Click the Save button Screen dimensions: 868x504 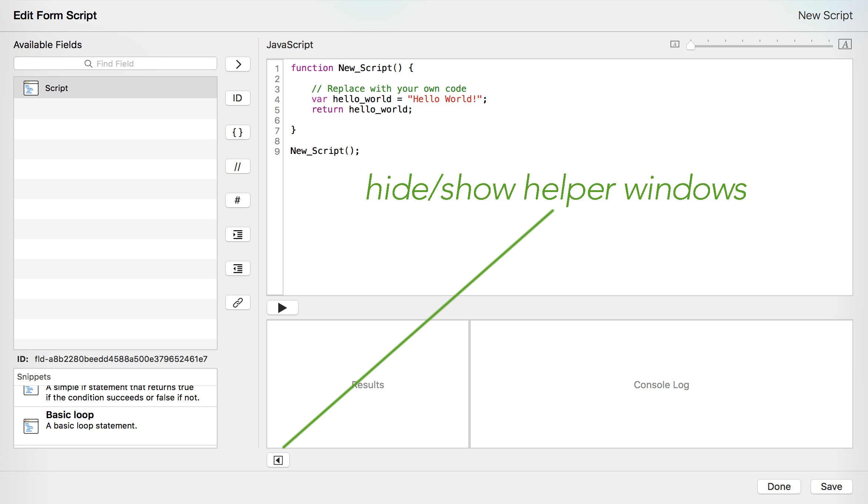tap(831, 487)
